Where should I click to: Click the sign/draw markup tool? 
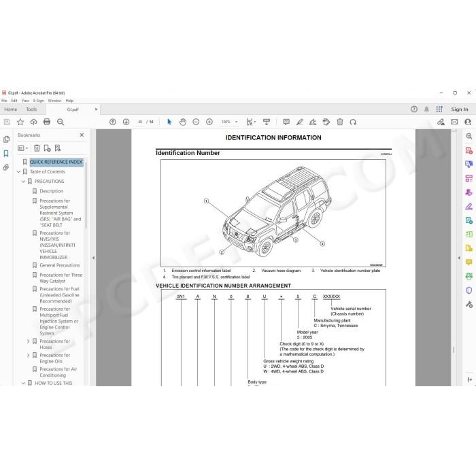313,122
